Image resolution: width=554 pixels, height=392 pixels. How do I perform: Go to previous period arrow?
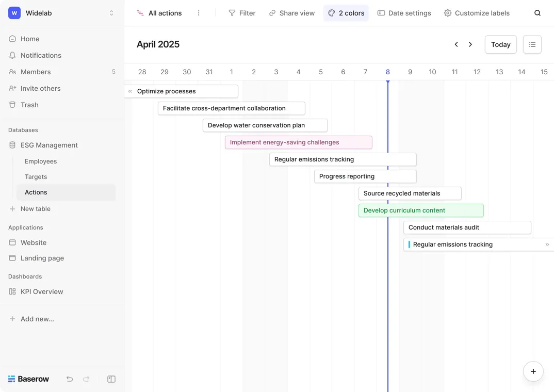456,44
